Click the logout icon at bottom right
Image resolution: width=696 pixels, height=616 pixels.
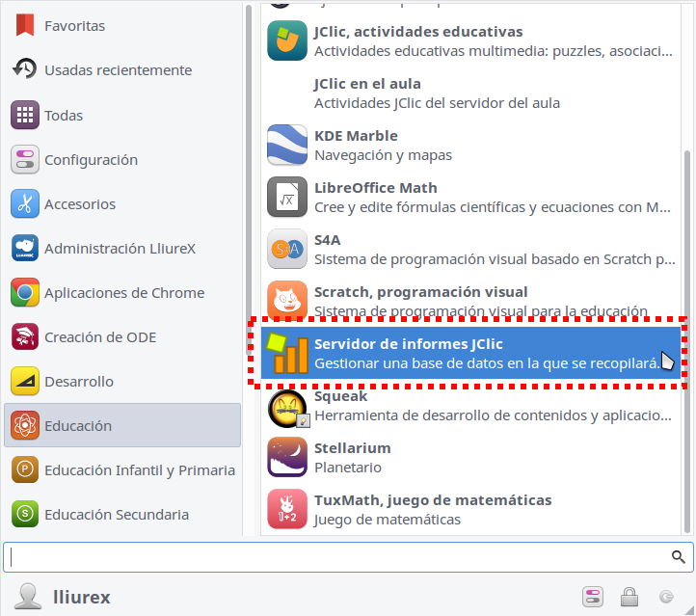665,597
